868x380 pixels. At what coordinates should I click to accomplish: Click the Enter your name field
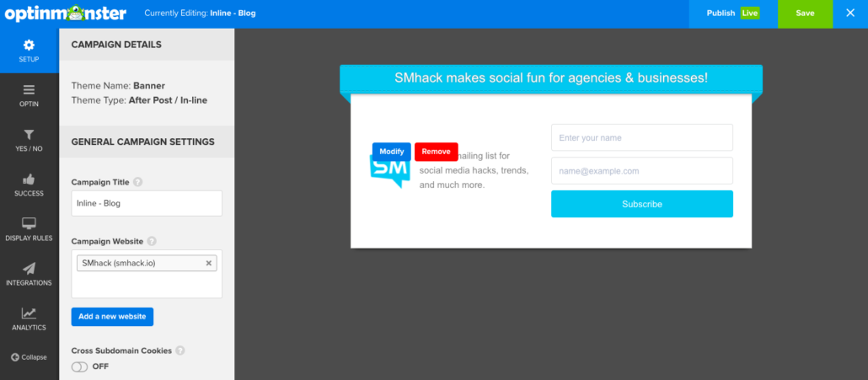(641, 137)
